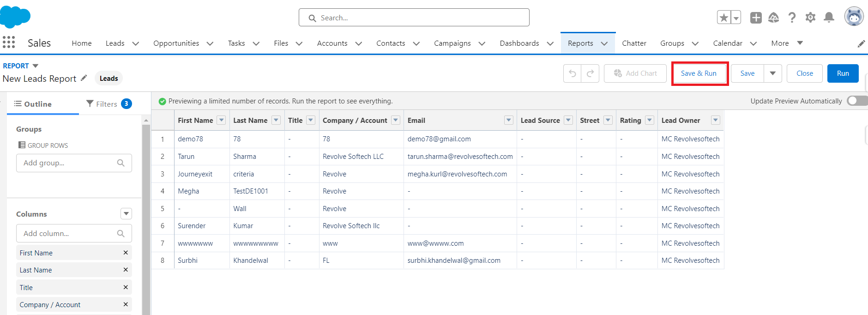
Task: Open Title column header dropdown
Action: [311, 120]
